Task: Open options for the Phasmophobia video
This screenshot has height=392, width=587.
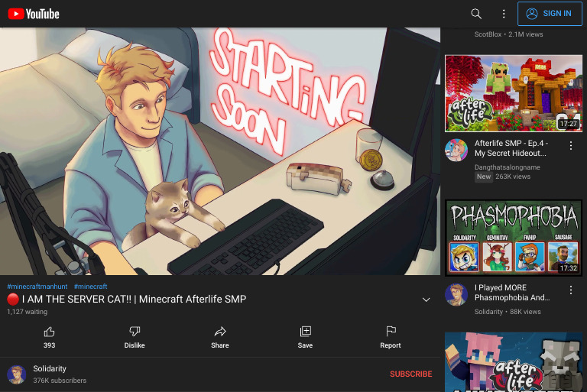Action: 570,290
